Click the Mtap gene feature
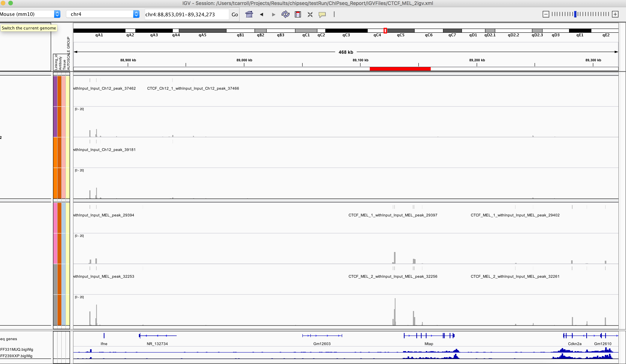Screen dimensions: 626x364 (429, 336)
